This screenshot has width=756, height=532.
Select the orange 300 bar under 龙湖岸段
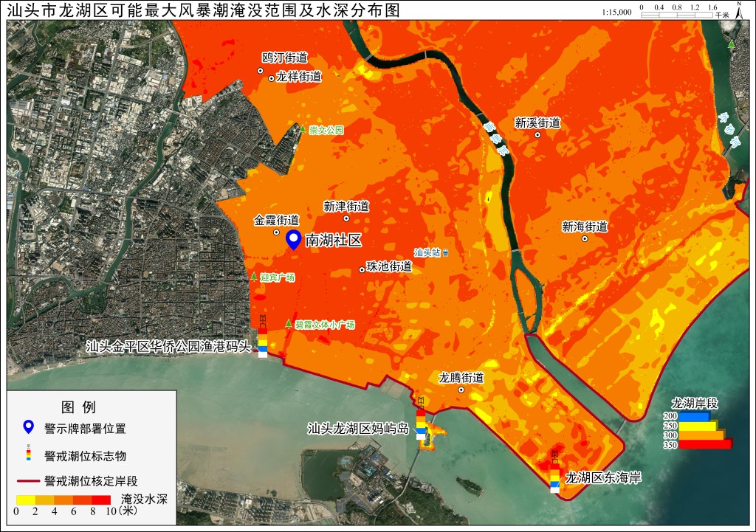pyautogui.click(x=702, y=435)
